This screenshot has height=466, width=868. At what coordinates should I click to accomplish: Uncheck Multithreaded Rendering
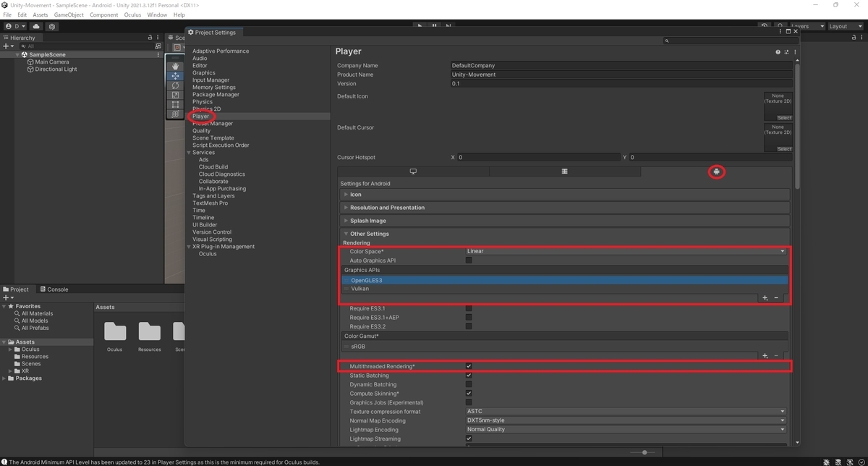(469, 367)
